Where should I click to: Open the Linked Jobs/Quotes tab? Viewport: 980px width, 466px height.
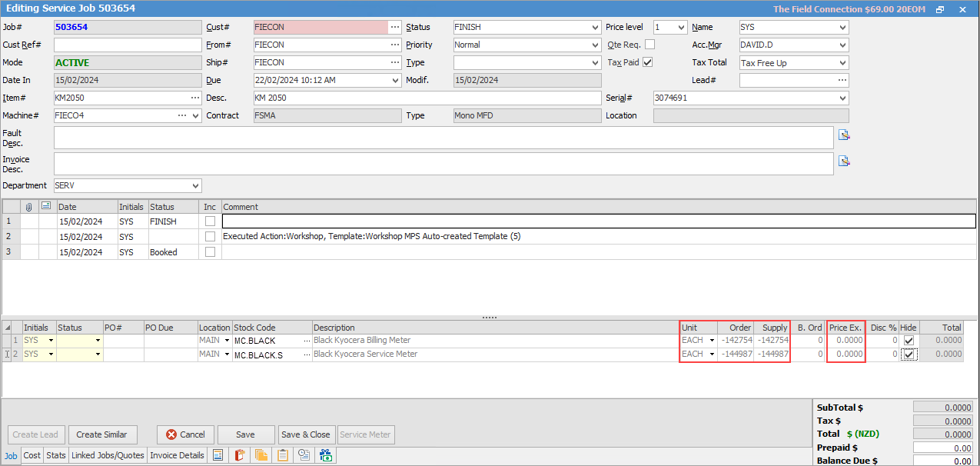(x=108, y=455)
